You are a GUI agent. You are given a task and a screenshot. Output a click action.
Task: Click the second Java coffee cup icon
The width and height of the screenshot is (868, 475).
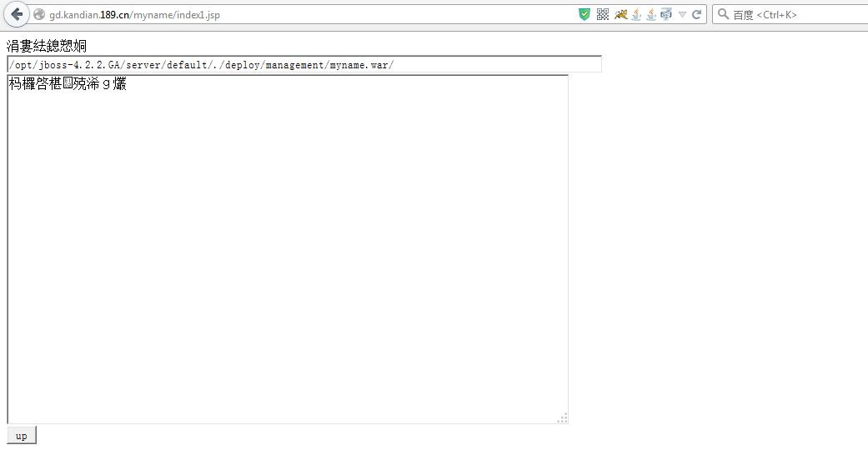(x=651, y=14)
